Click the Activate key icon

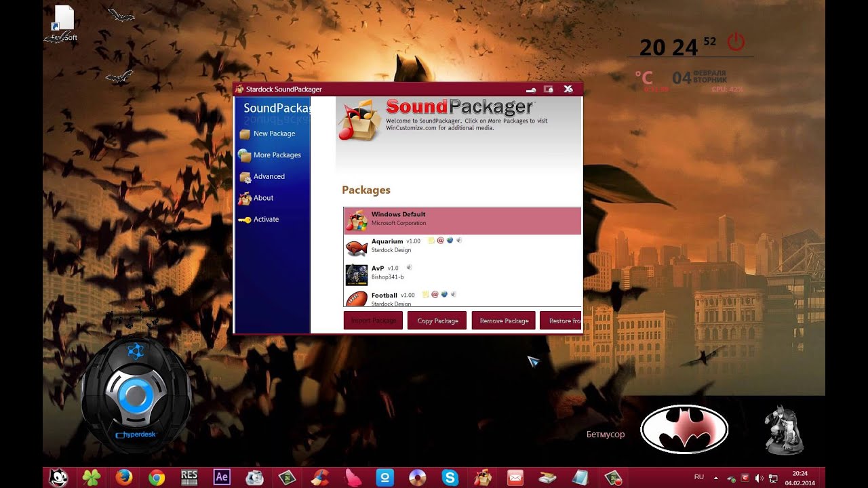[x=244, y=220]
